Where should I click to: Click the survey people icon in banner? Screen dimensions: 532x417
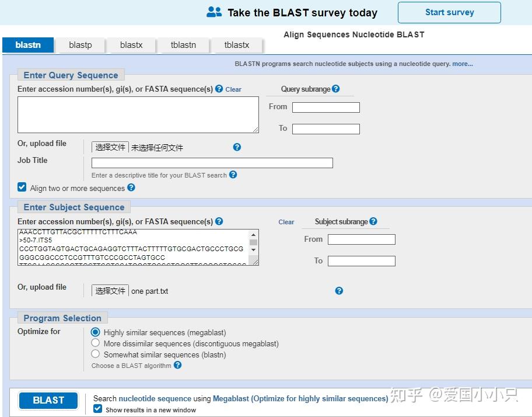point(214,12)
